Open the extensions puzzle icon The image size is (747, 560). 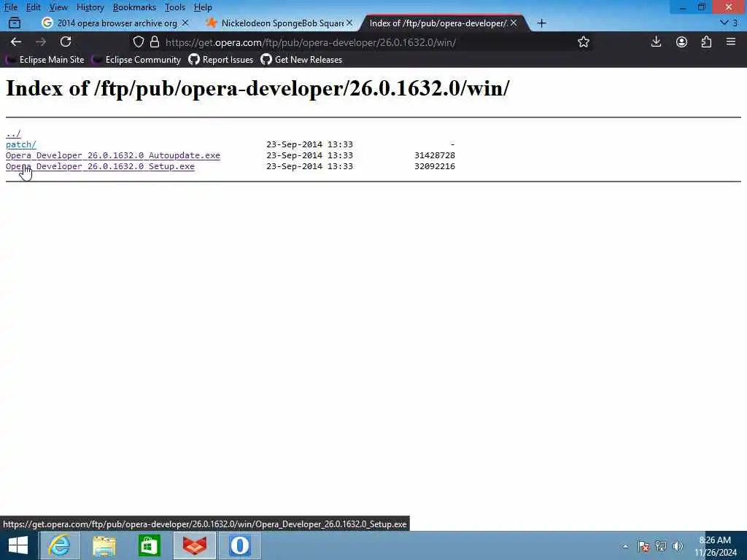(706, 42)
